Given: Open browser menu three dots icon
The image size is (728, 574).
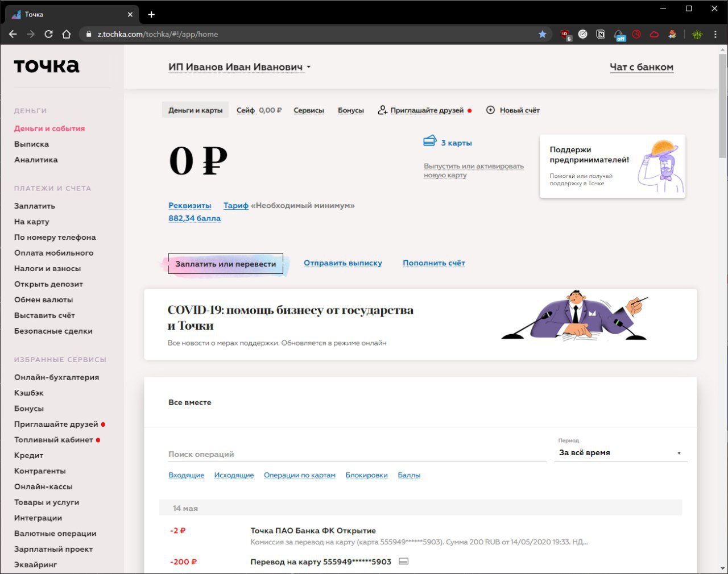Looking at the screenshot, I should pos(715,34).
